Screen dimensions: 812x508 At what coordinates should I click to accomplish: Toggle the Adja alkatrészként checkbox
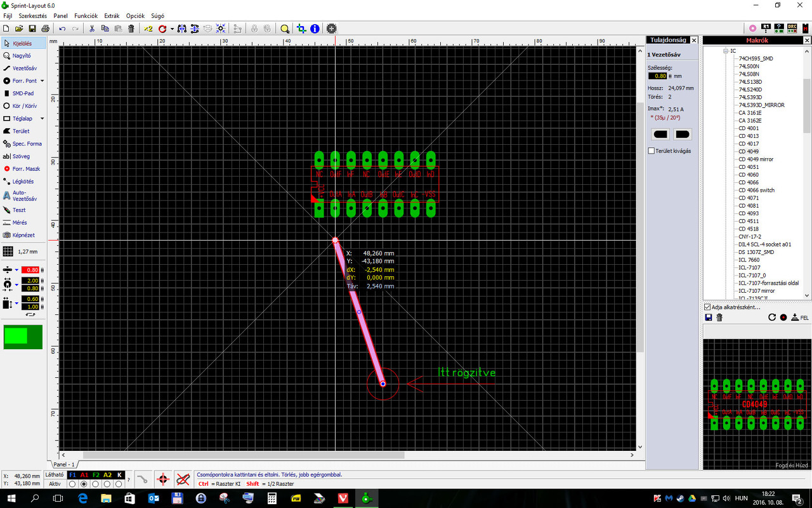point(707,307)
